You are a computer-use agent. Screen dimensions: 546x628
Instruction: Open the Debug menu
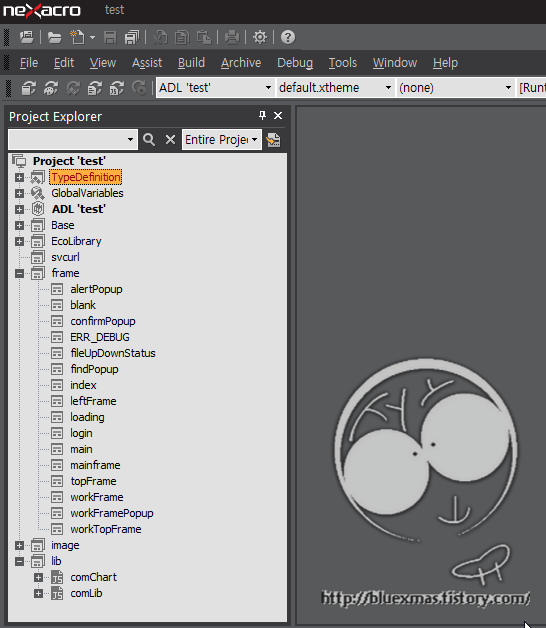(x=295, y=63)
